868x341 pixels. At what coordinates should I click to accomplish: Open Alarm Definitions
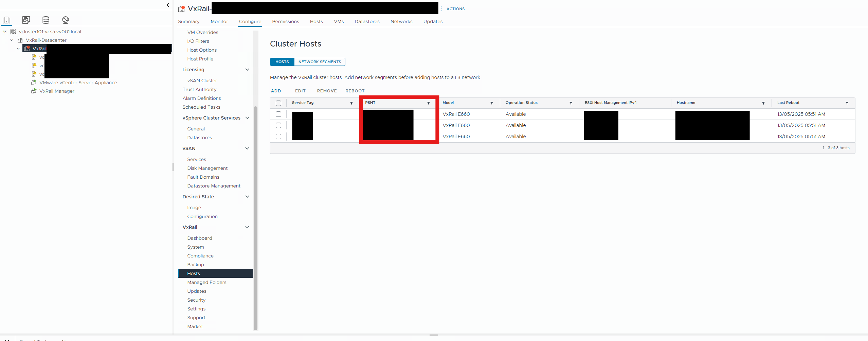coord(202,98)
